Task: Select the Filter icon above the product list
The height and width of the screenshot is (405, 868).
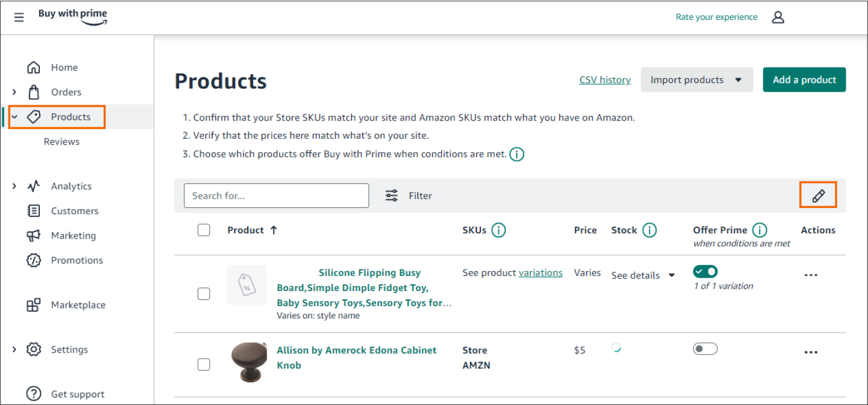Action: [391, 195]
